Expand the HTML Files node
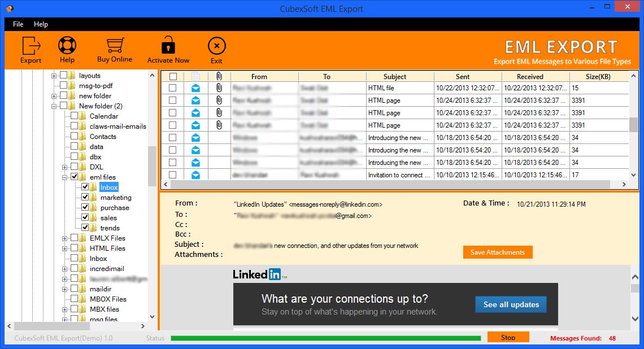This screenshot has height=349, width=644. click(x=64, y=249)
